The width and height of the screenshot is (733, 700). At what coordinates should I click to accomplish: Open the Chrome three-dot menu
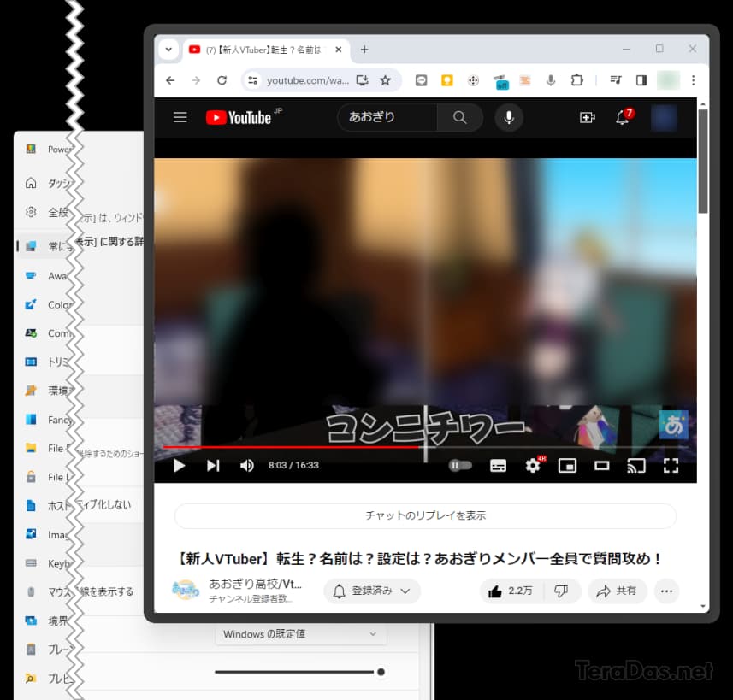point(694,80)
